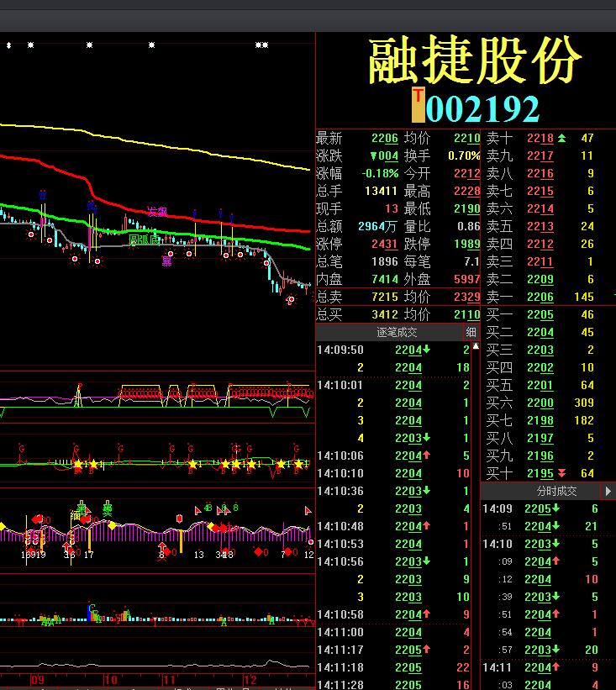Click the 每笔 value 7.1
Viewport: 616px width, 690px height.
471,262
